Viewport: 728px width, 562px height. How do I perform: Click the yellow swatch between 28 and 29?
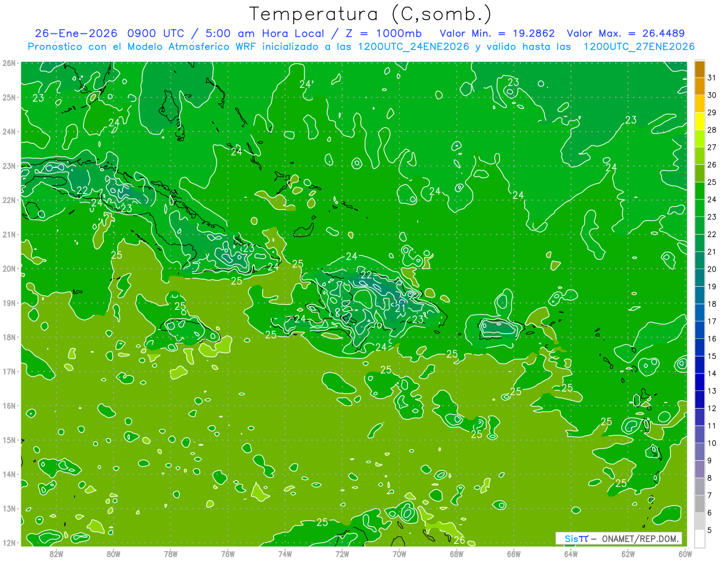click(x=699, y=121)
